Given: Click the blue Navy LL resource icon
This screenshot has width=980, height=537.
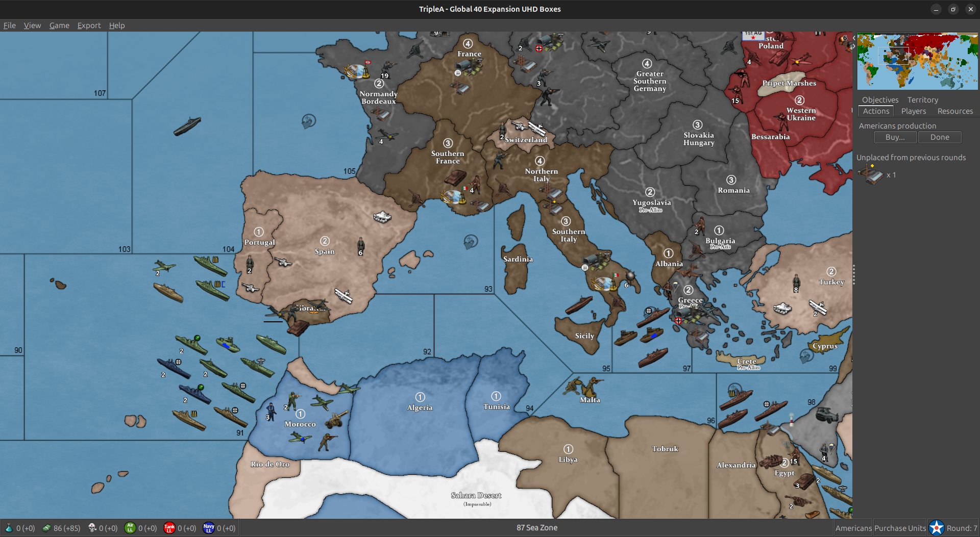Looking at the screenshot, I should point(209,528).
